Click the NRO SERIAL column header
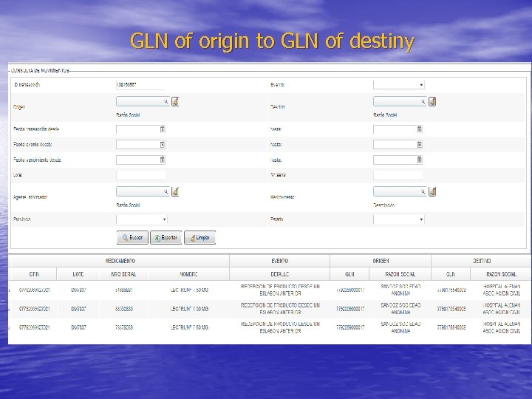 tap(123, 274)
